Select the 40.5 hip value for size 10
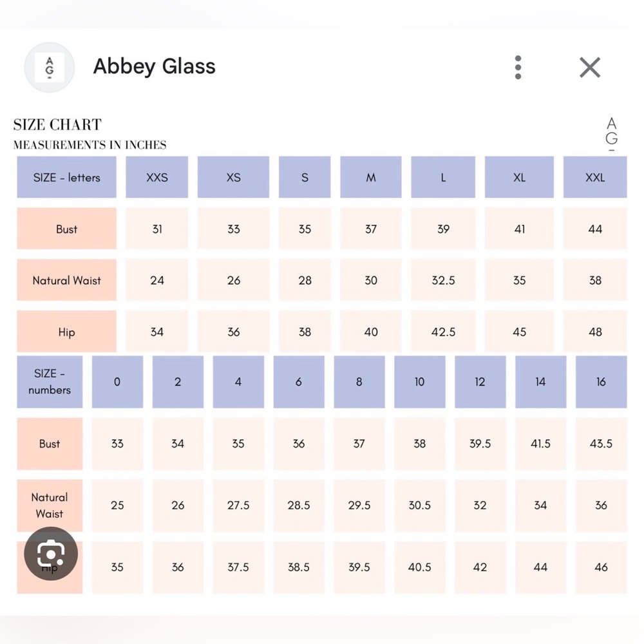 [420, 567]
